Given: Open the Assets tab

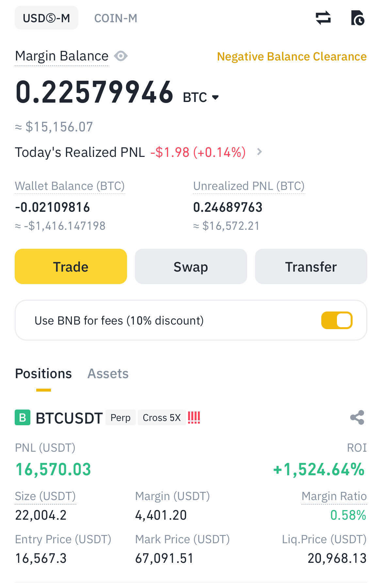Looking at the screenshot, I should (x=108, y=374).
